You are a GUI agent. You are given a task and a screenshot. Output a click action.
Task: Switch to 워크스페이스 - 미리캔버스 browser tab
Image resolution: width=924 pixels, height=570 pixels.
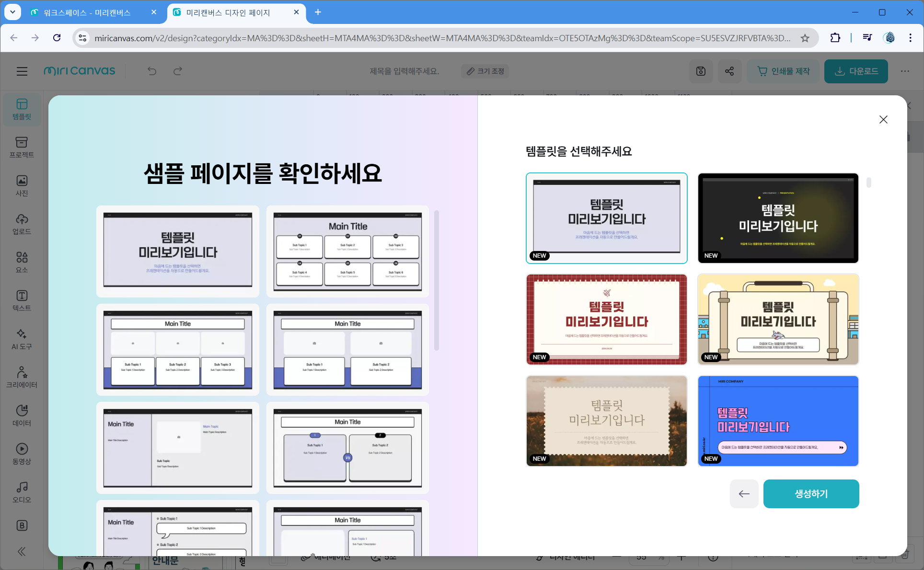pyautogui.click(x=87, y=12)
